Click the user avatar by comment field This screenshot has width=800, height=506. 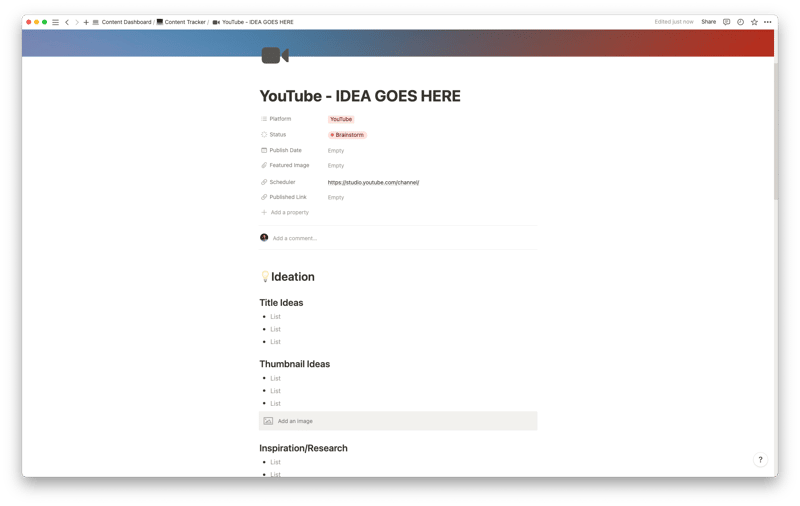264,238
